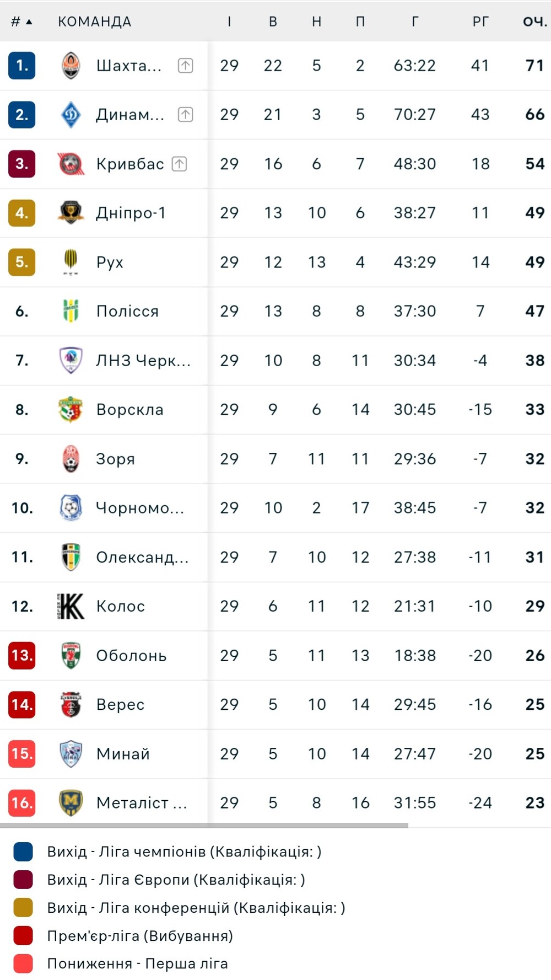Click promotion arrow icon next to Kryvbas

pos(180,164)
